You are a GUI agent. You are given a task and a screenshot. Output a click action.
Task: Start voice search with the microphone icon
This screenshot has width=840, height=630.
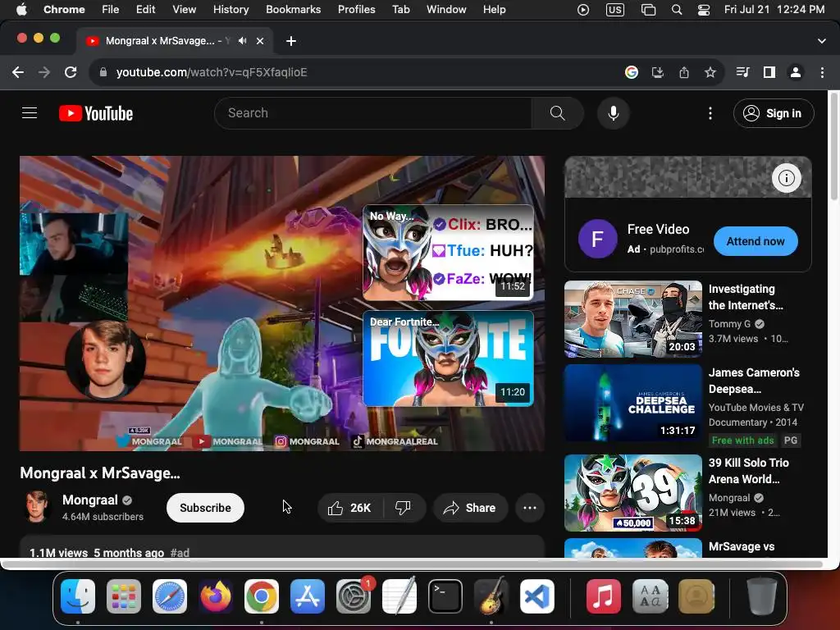tap(614, 113)
